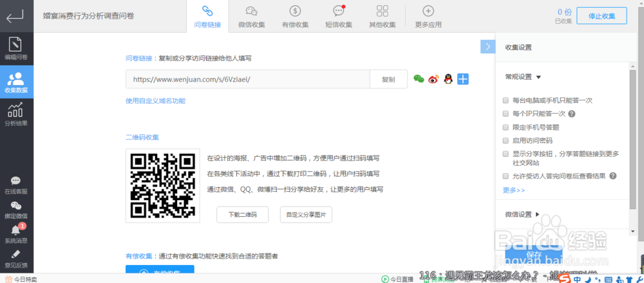Viewport: 644px width, 283px height.
Task: Toggle the 中 Chinese input mode icon
Action: click(x=577, y=279)
